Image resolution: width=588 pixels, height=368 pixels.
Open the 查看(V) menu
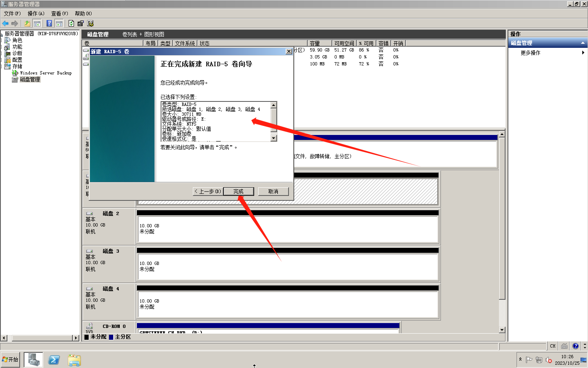click(x=60, y=13)
